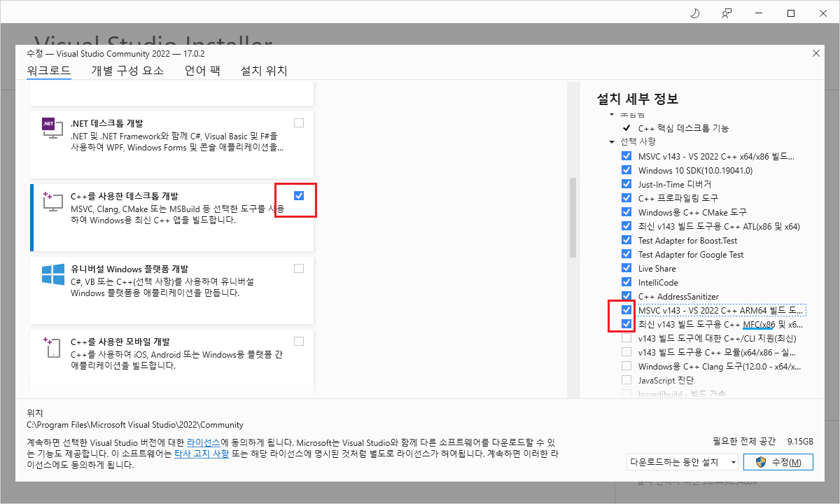Enable Windows용 C++ Clang 도구 checkbox
The image size is (840, 504).
point(626,366)
